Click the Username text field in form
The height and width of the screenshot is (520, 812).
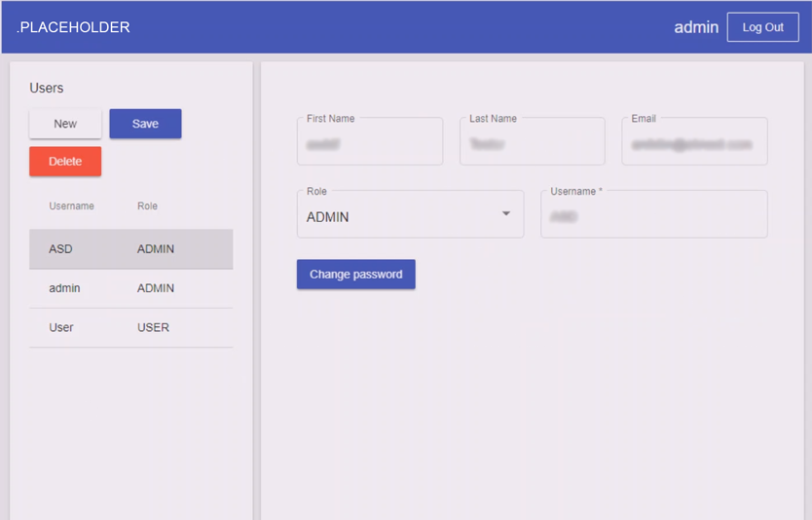coord(653,216)
